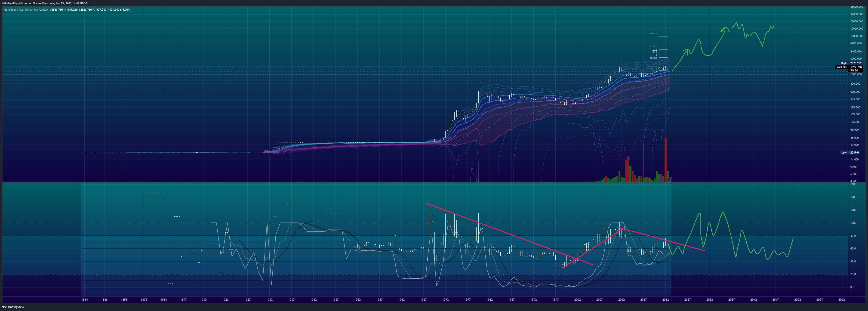
Task: Click the 1982 year on the time axis
Action: click(x=489, y=299)
